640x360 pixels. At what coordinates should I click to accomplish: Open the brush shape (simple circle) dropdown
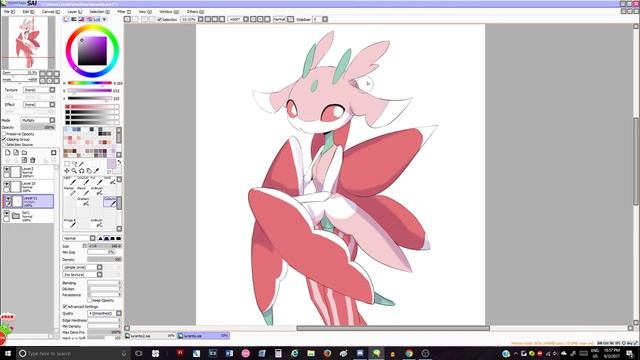pyautogui.click(x=82, y=267)
